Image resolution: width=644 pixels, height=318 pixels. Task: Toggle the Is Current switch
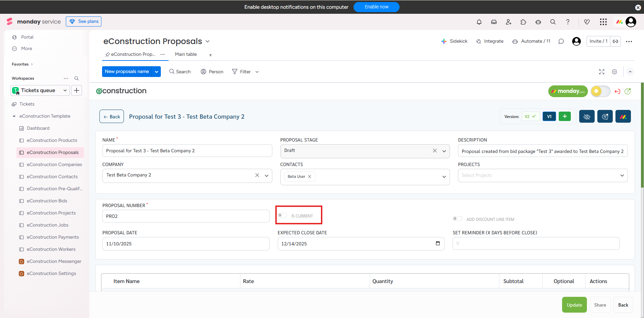283,215
